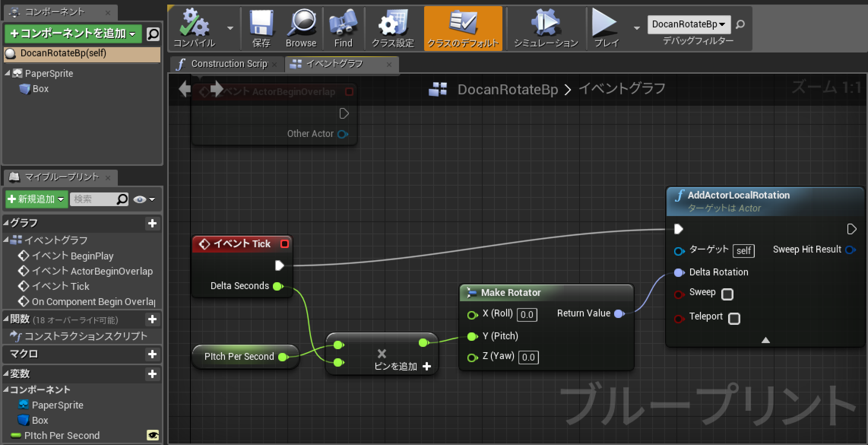Add a new macro with plus button
Screen dimensions: 868x445
coord(152,354)
